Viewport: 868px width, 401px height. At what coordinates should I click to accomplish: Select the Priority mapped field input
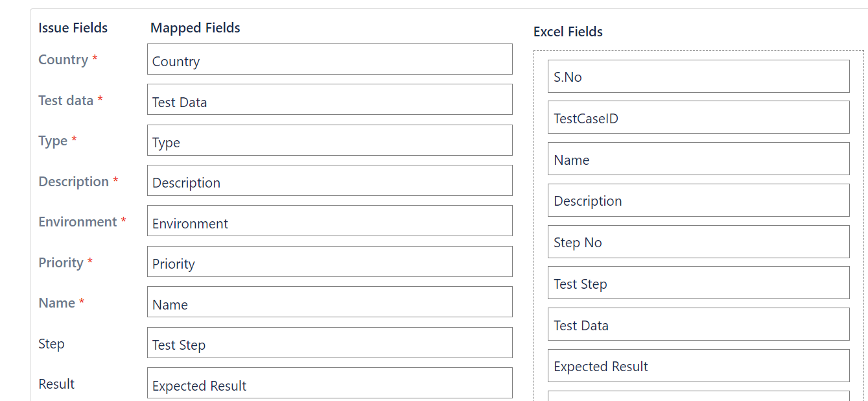tap(330, 261)
